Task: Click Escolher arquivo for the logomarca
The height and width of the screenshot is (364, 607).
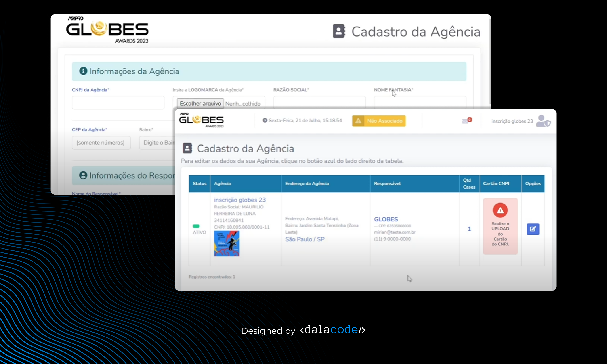Action: click(200, 104)
